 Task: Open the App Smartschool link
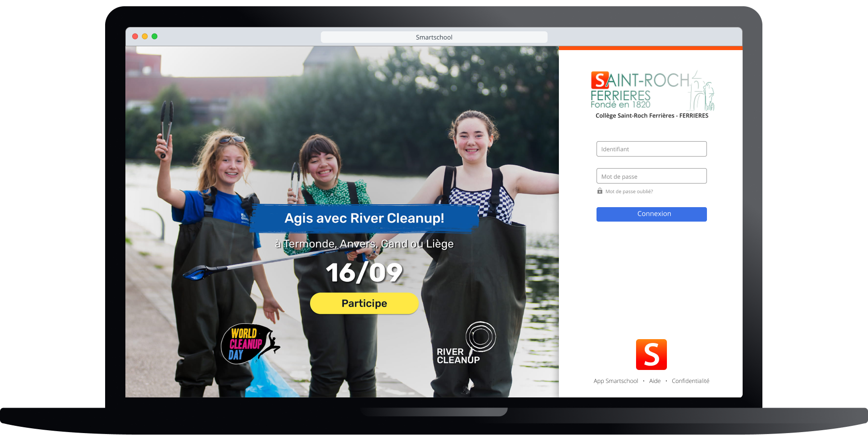[615, 381]
